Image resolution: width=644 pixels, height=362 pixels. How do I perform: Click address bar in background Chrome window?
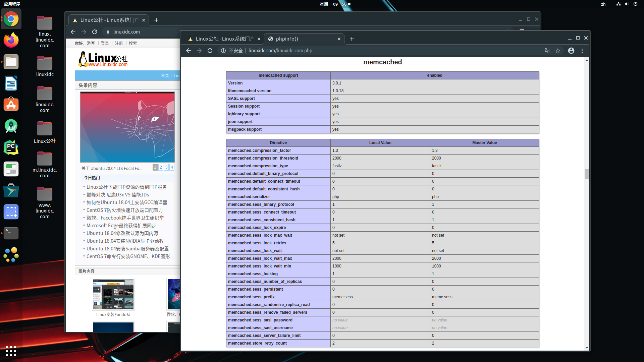click(126, 32)
